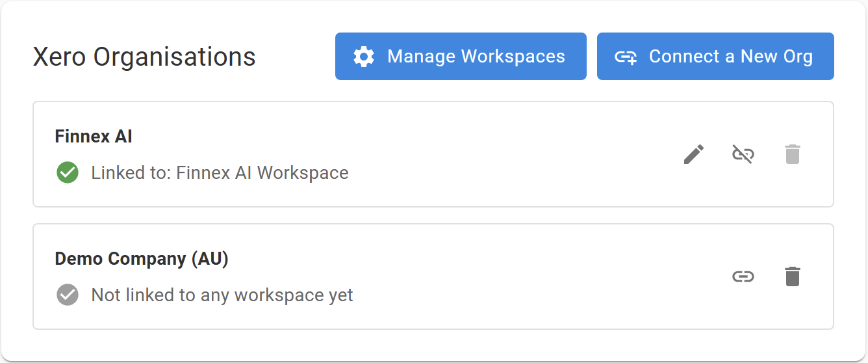The height and width of the screenshot is (363, 868).
Task: Click the link-plus icon in Connect a New Org
Action: click(x=626, y=57)
